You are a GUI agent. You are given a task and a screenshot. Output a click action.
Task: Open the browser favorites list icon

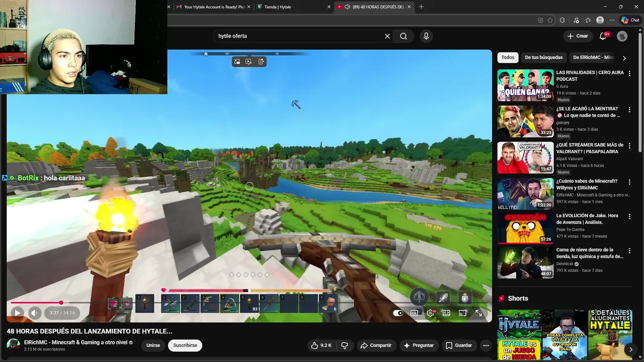[588, 20]
